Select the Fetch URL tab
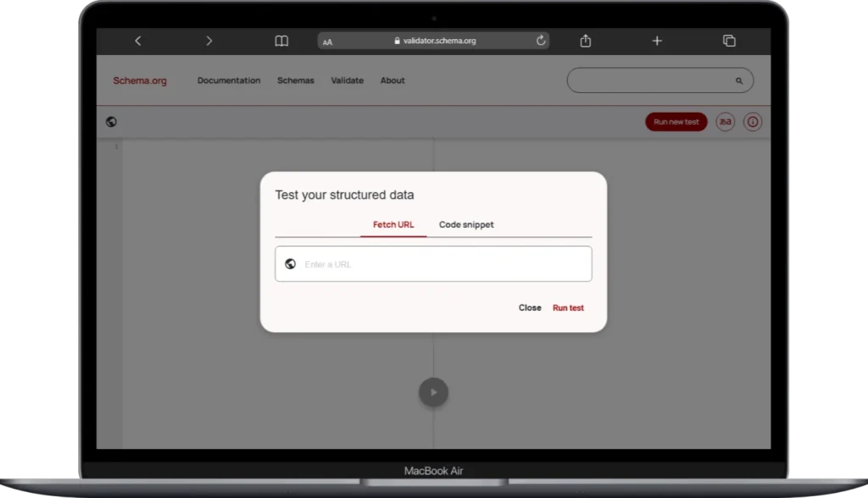Screen dimensions: 868x498 [x=393, y=225]
